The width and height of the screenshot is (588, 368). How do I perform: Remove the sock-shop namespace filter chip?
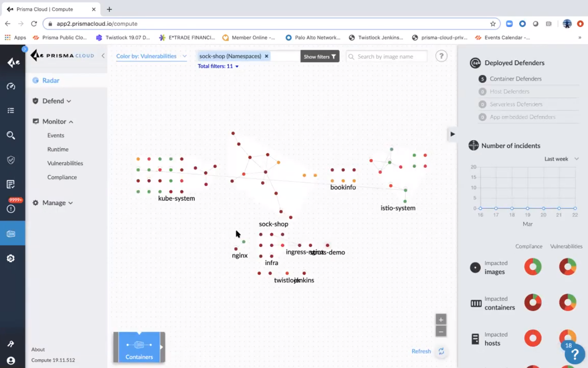[x=266, y=56]
